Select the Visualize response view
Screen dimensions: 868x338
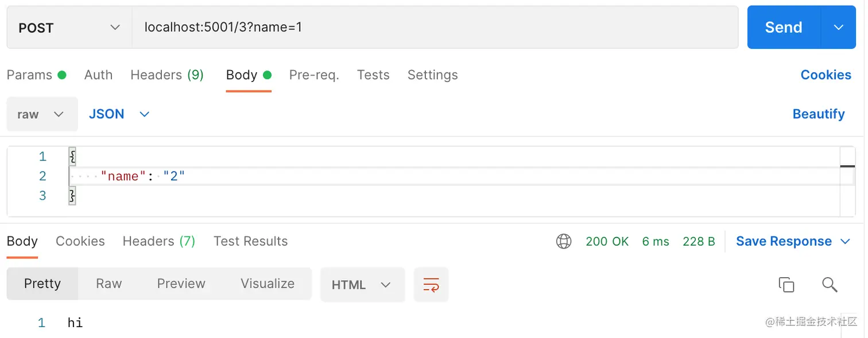pyautogui.click(x=268, y=283)
